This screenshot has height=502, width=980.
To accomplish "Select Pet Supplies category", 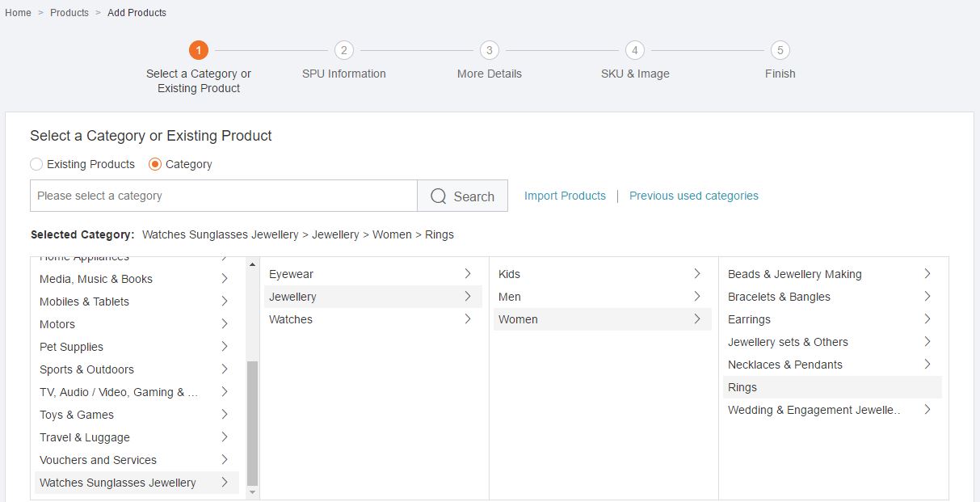I will (137, 347).
